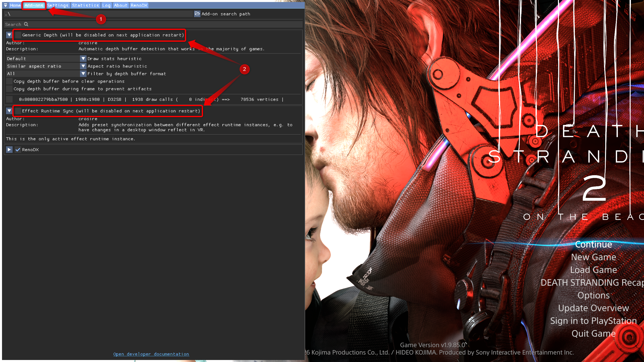
Task: Open folder browser for add-on search path
Action: (x=197, y=14)
